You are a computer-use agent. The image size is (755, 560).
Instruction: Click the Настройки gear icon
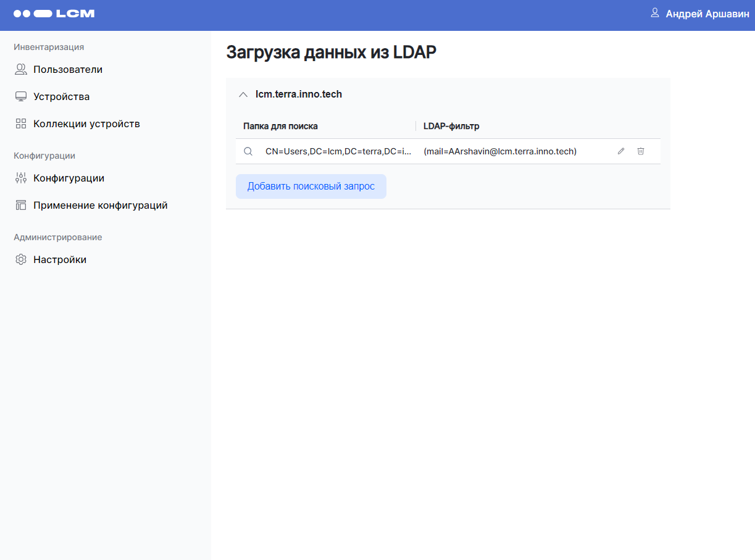(20, 259)
